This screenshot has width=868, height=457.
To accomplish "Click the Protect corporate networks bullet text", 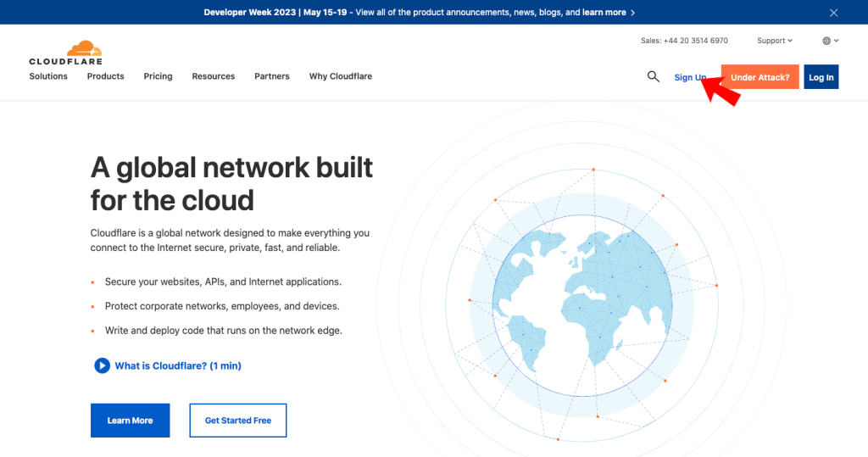I will point(222,306).
